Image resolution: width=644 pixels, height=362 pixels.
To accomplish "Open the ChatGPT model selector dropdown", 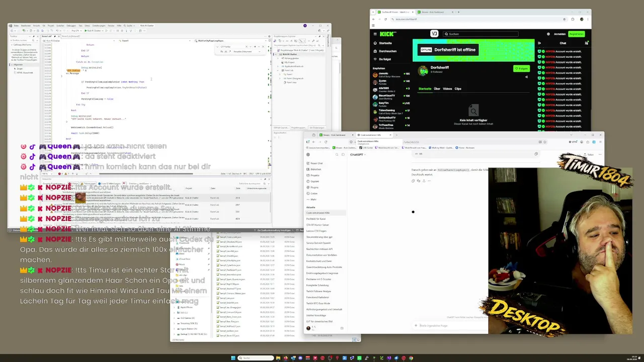I will click(357, 155).
